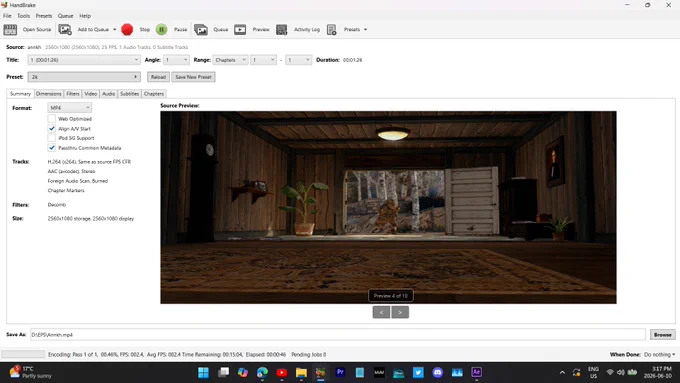Click the Browse button

tap(663, 334)
